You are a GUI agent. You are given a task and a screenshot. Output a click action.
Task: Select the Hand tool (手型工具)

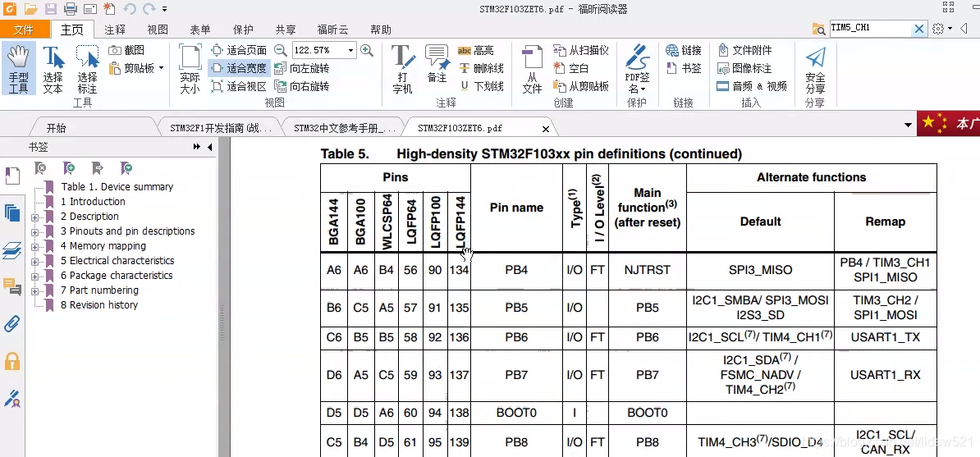[18, 69]
